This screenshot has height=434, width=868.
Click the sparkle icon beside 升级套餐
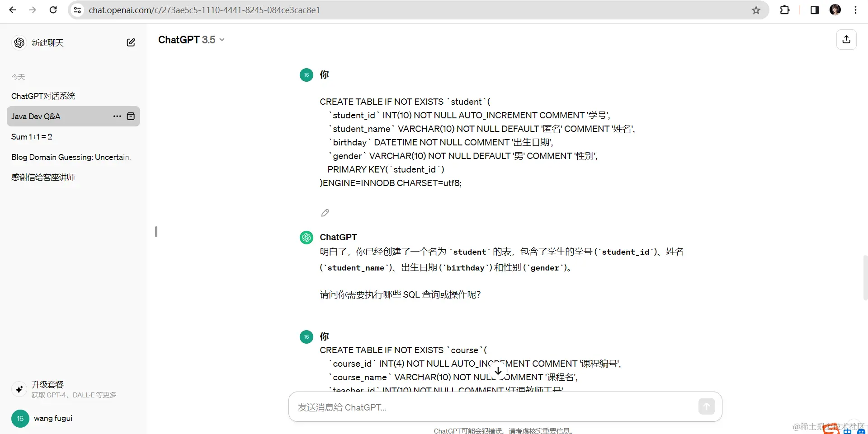pyautogui.click(x=19, y=389)
